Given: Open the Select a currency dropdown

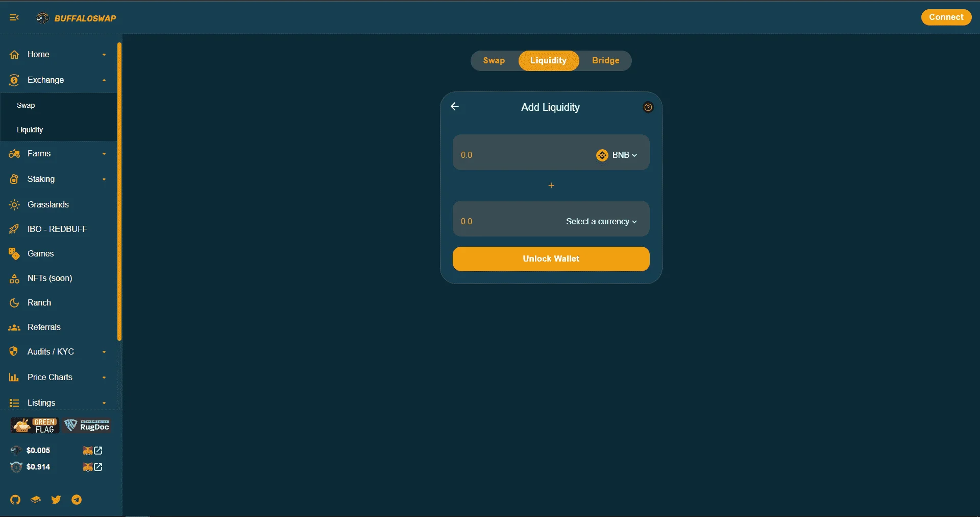Looking at the screenshot, I should (601, 221).
